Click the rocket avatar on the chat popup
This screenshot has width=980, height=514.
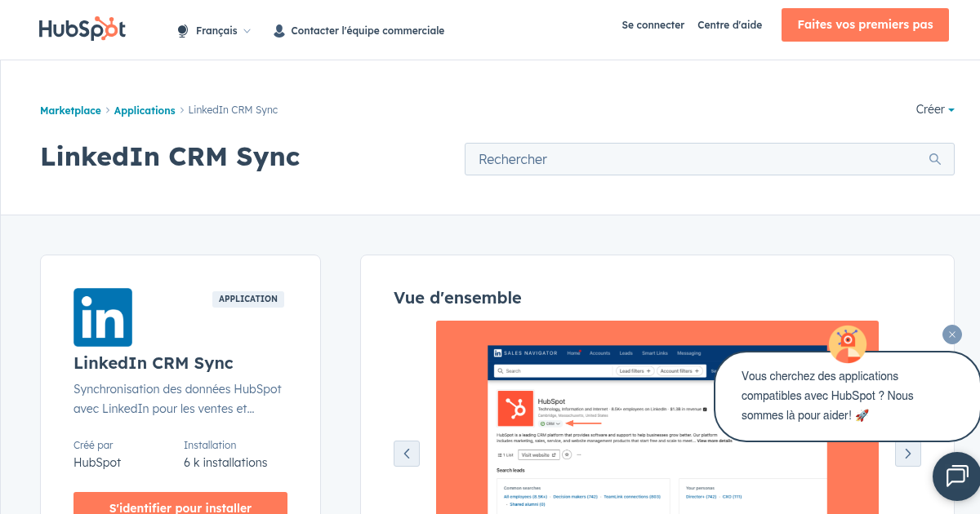[847, 344]
